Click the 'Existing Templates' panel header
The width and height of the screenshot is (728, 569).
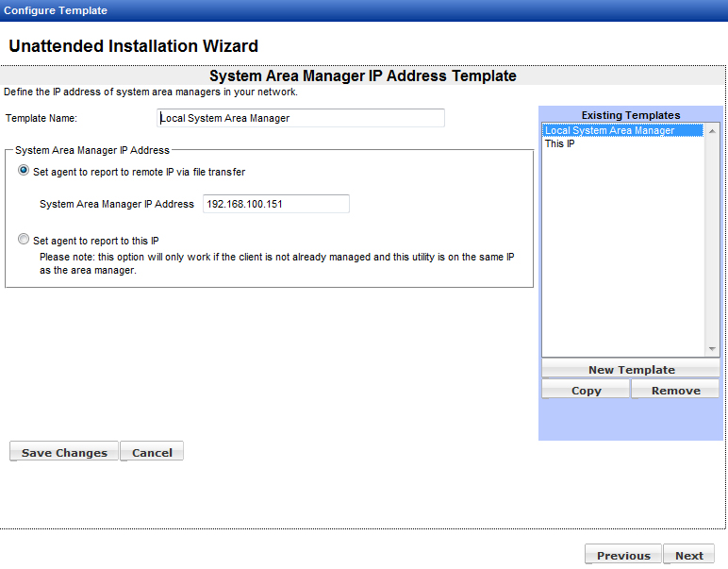630,115
